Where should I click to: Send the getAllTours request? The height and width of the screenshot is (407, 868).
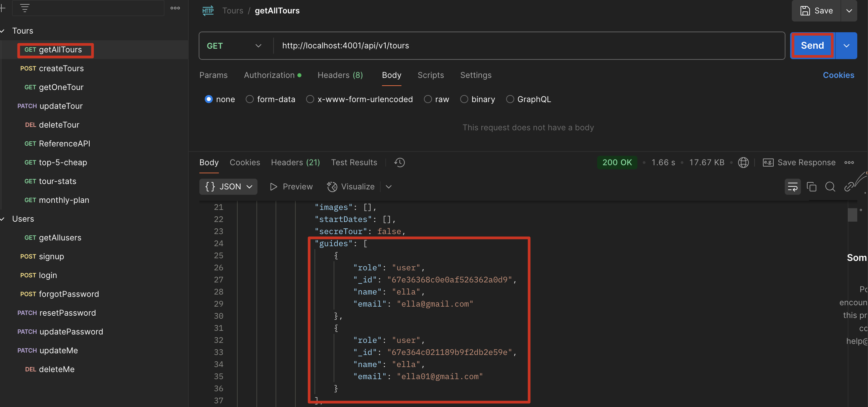pos(812,46)
